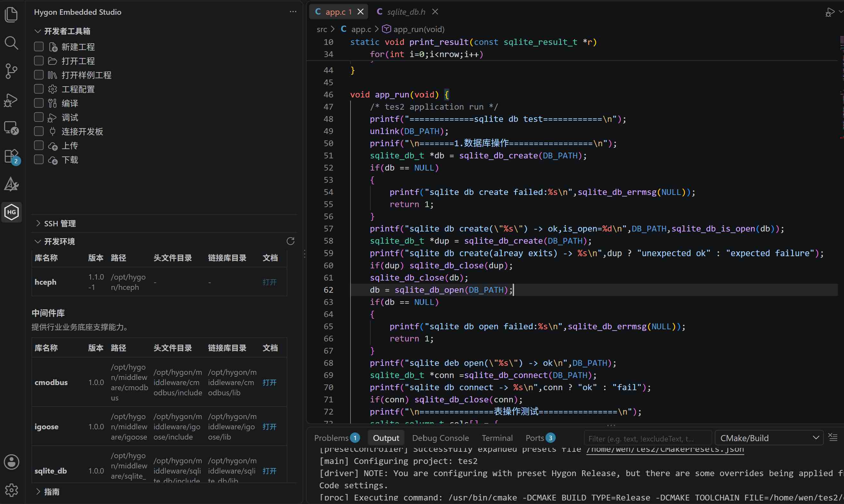The width and height of the screenshot is (844, 504).
Task: Open Run and Debug sidebar icon
Action: tap(11, 100)
